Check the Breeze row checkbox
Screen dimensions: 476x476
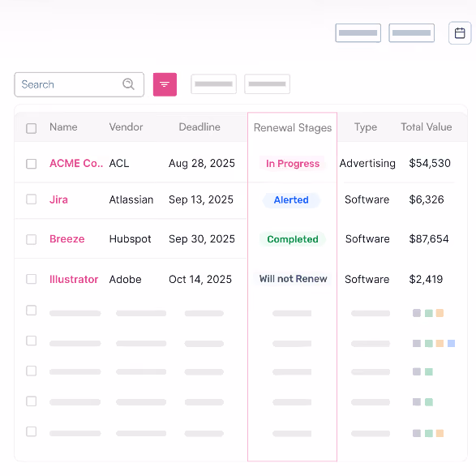coord(32,239)
